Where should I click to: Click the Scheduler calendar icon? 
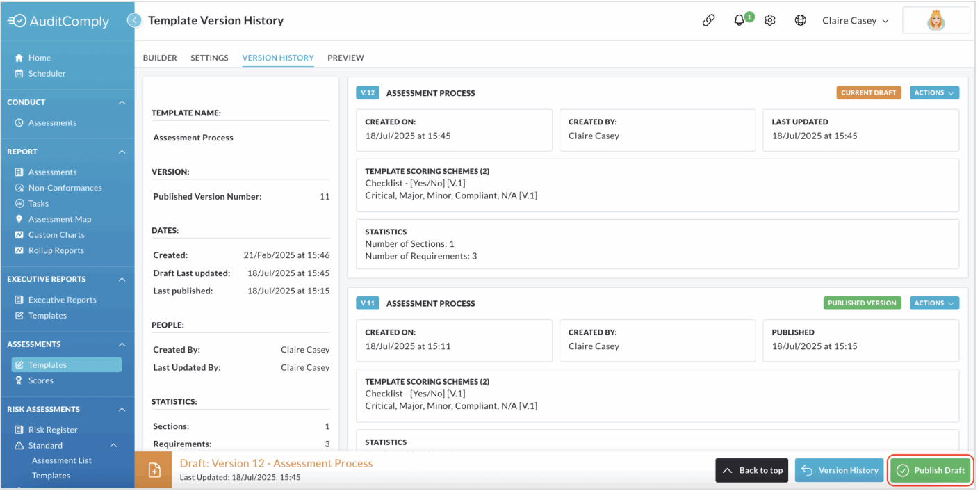(19, 73)
